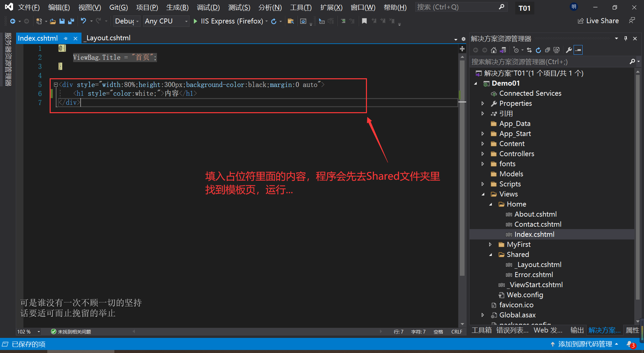Start debugging with the green play icon
644x353 pixels.
(196, 21)
